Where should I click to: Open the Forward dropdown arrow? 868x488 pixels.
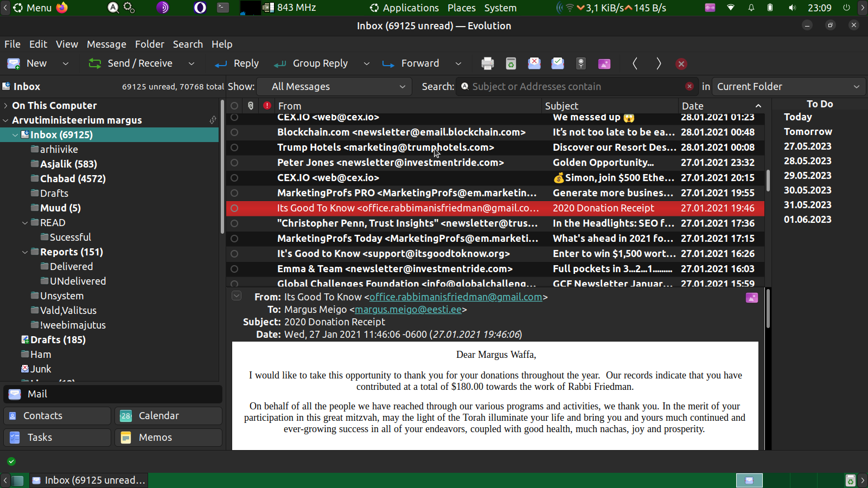(x=458, y=63)
